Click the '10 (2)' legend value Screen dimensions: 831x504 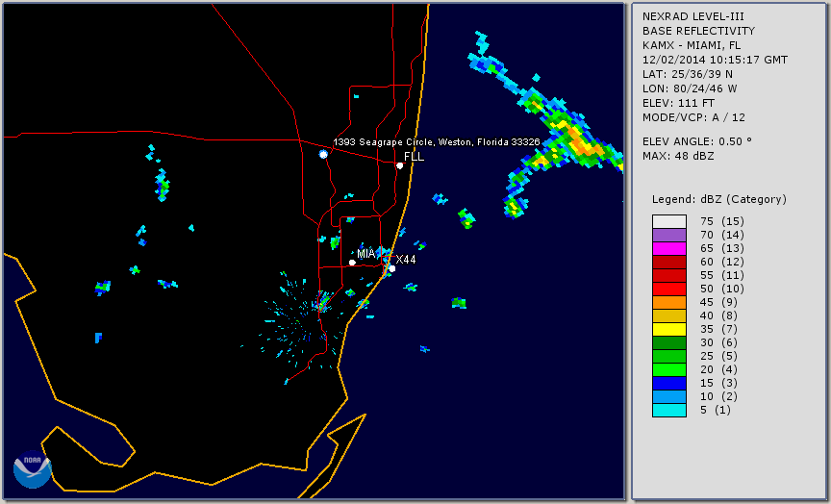[x=718, y=396]
